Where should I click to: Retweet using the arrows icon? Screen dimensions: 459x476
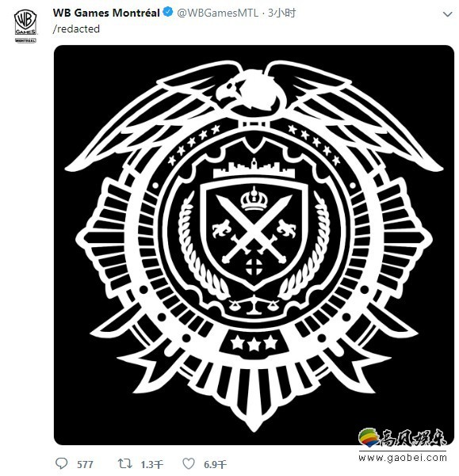pos(124,463)
